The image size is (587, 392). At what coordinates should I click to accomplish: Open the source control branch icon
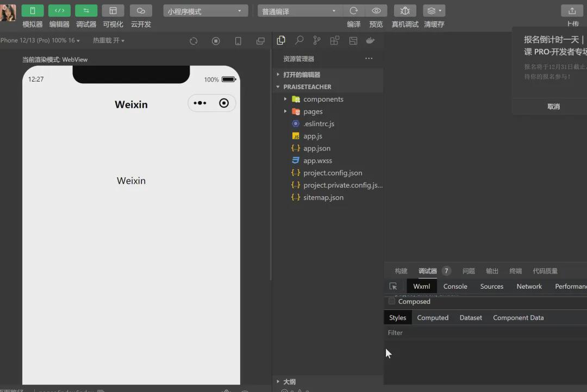coord(316,40)
